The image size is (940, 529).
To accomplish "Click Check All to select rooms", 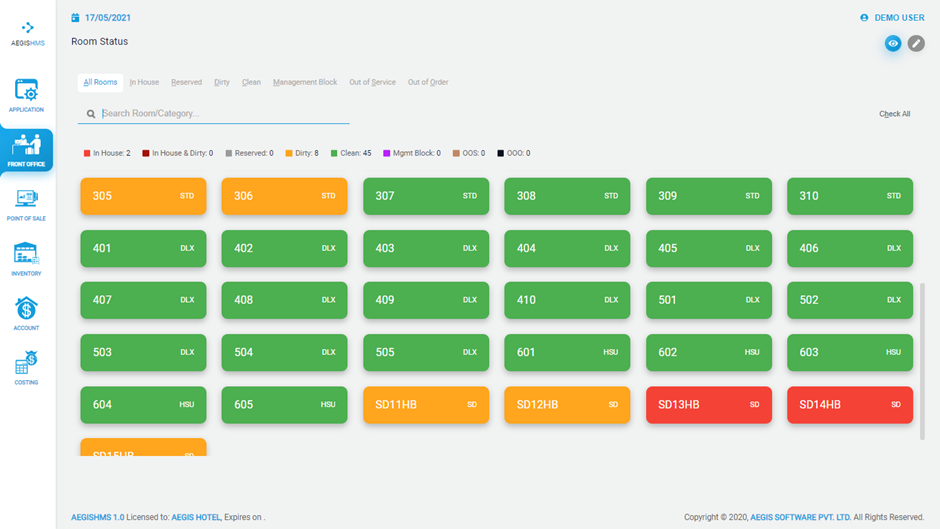I will pyautogui.click(x=894, y=114).
